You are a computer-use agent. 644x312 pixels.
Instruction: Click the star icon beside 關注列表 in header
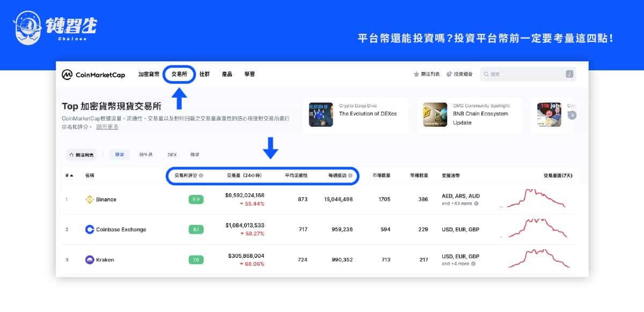[416, 74]
